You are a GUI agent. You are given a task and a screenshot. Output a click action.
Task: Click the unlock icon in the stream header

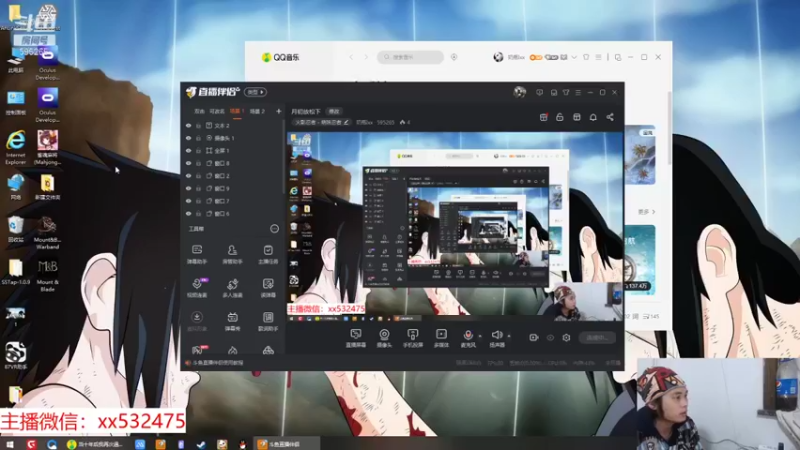coord(560,117)
